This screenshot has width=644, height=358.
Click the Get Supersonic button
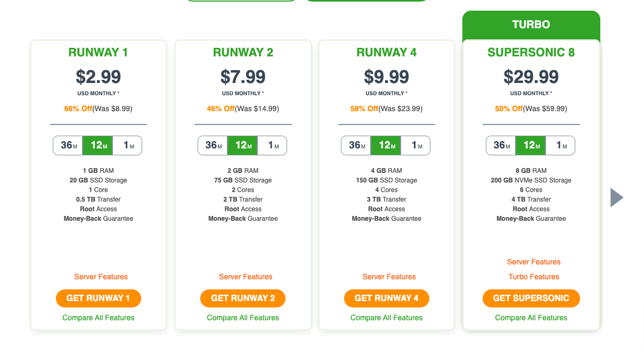(x=531, y=298)
